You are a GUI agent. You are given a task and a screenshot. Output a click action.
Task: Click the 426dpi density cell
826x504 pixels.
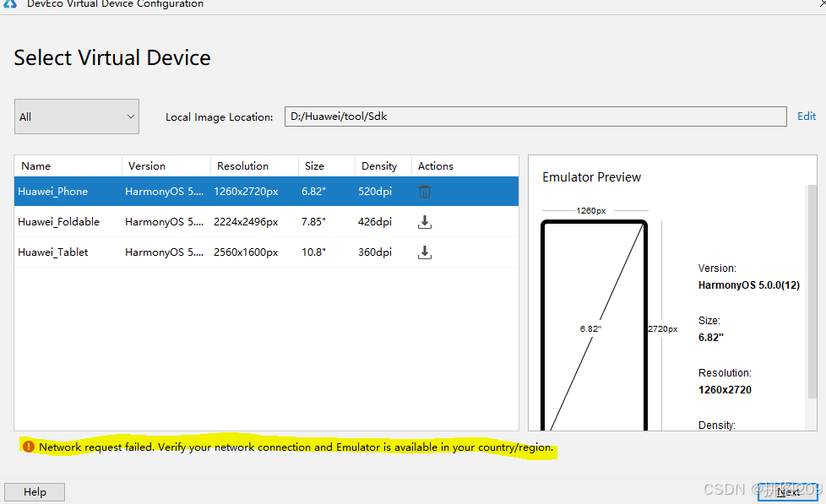[375, 222]
